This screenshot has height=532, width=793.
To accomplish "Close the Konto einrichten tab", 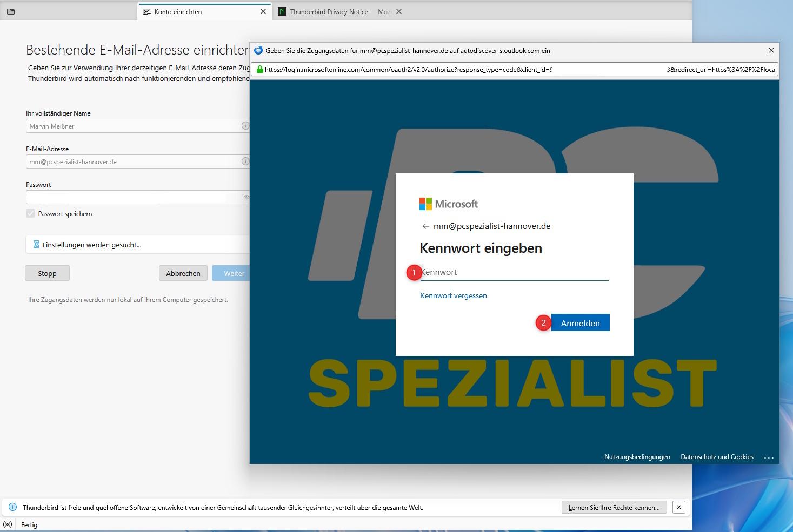I will [263, 11].
